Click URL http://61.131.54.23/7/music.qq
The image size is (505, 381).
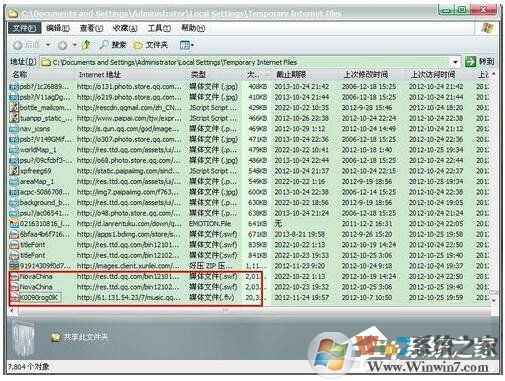tap(129, 297)
